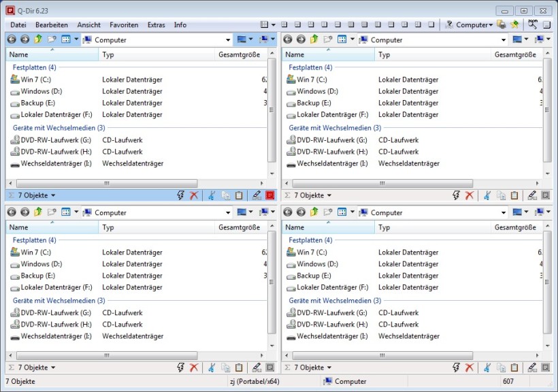Screen dimensions: 558x392
Task: Delete with red X in bottom-right pane
Action: point(470,367)
